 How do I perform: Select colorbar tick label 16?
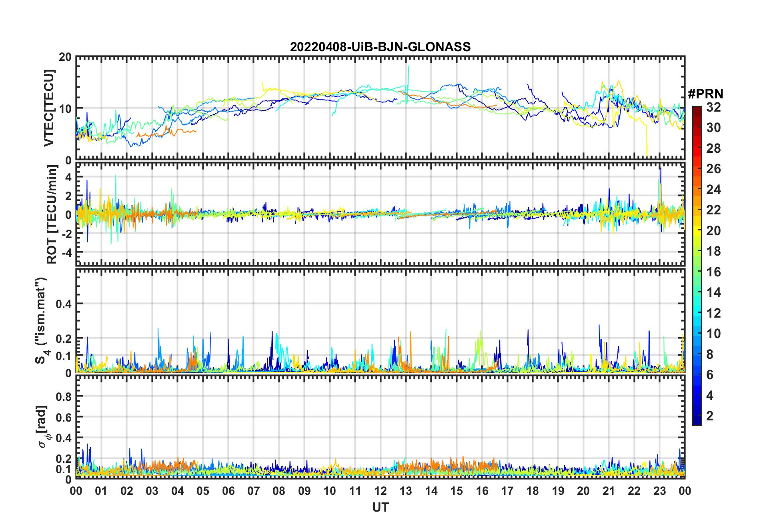[x=713, y=272]
